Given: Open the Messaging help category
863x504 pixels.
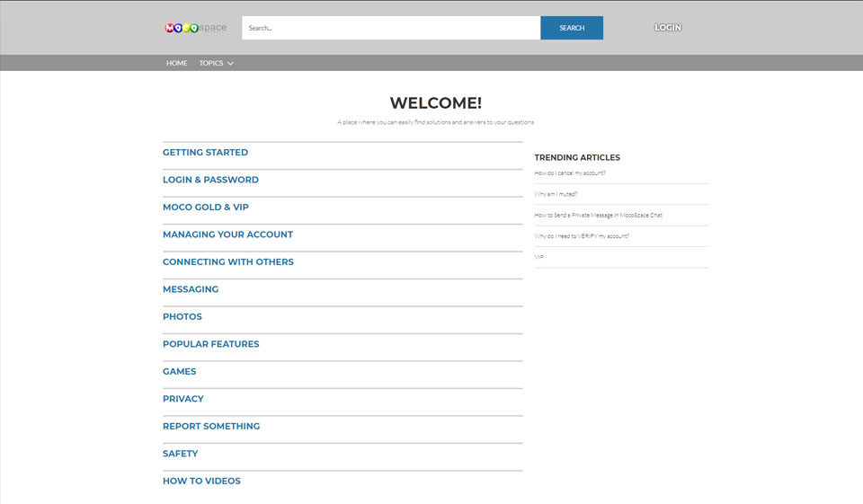Looking at the screenshot, I should point(191,289).
